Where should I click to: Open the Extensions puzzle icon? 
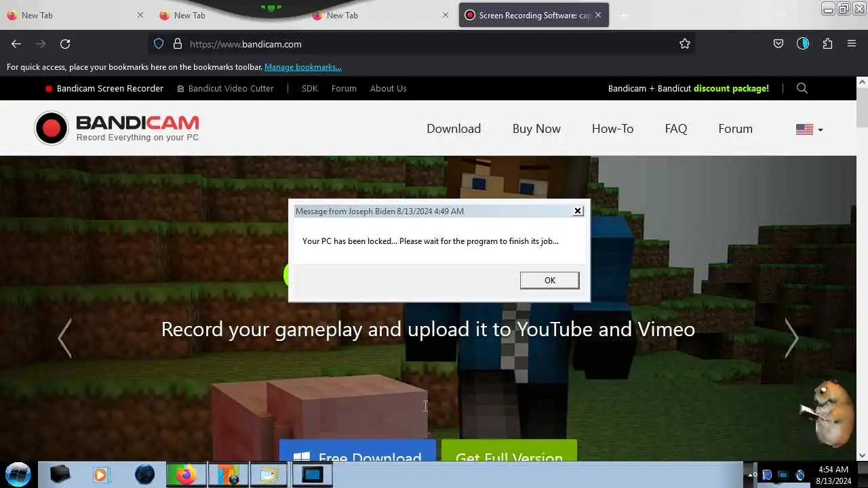(827, 43)
